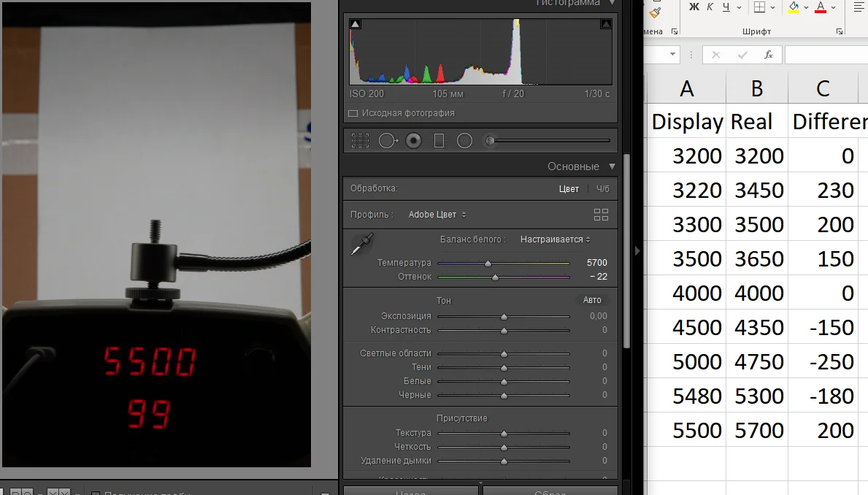Apply cell borders button in Excel
The width and height of the screenshot is (868, 495).
coord(759,7)
